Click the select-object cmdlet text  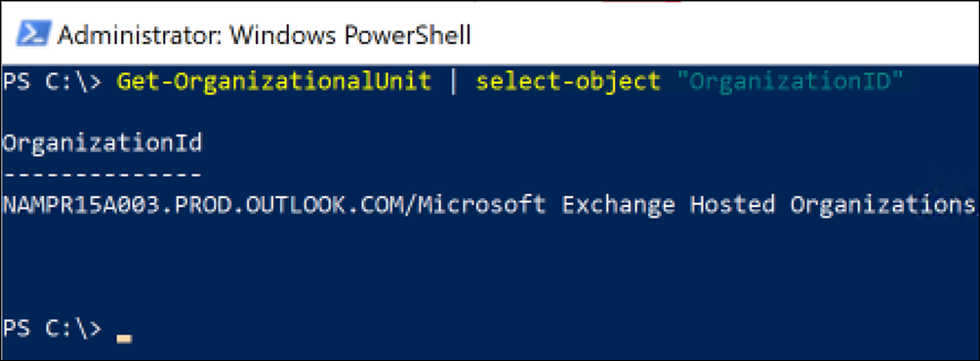coord(568,82)
